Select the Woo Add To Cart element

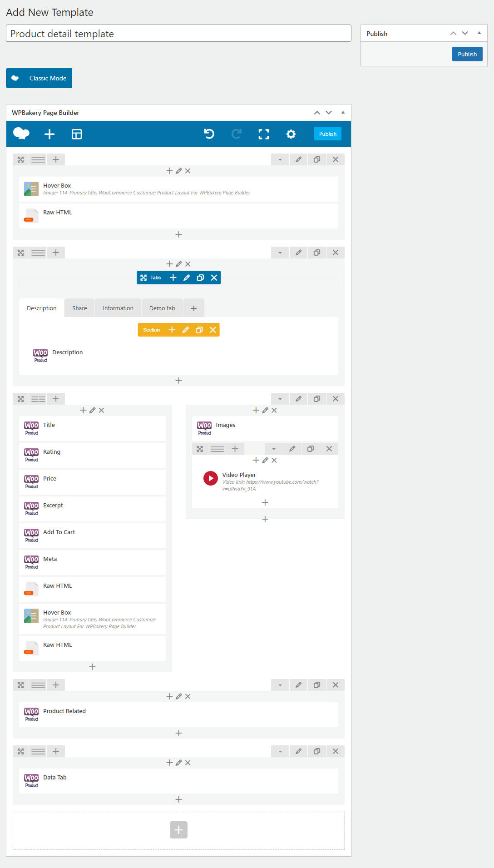tap(92, 536)
